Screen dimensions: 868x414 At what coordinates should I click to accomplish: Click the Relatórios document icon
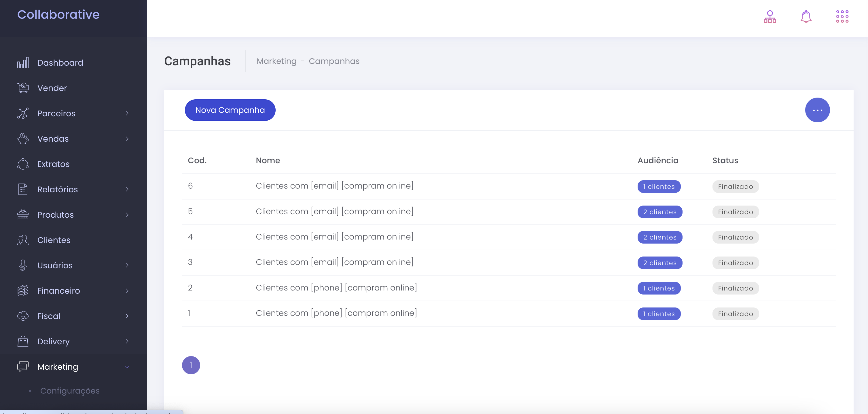pyautogui.click(x=23, y=189)
